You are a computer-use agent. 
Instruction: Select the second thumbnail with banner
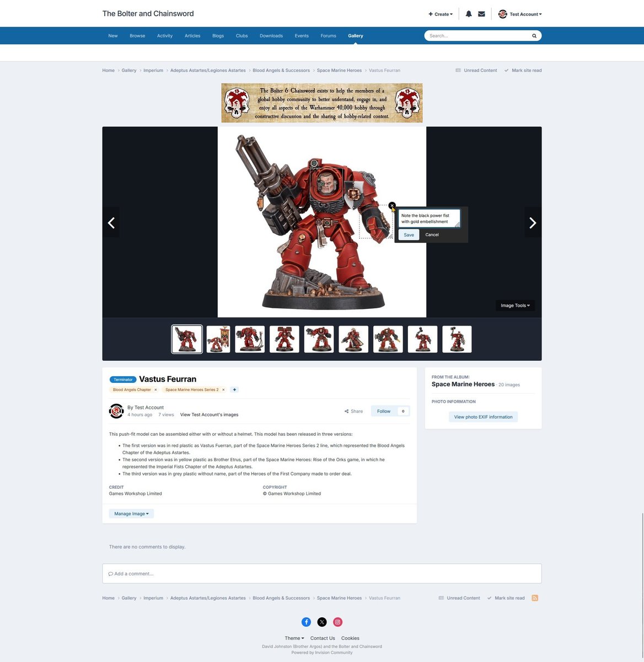point(218,339)
